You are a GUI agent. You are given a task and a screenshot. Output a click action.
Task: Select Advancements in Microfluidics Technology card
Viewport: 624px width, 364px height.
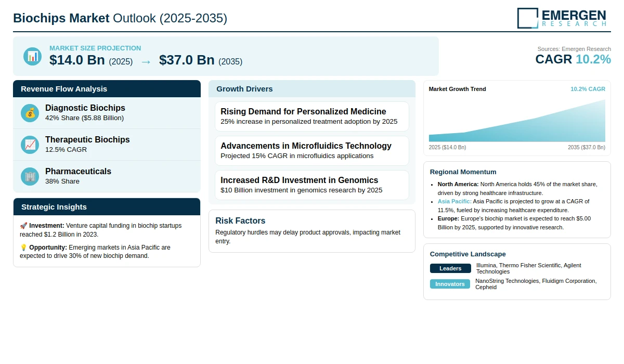pyautogui.click(x=312, y=151)
